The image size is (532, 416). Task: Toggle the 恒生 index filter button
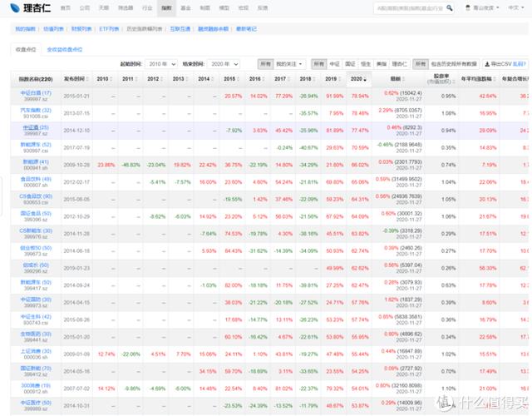[366, 64]
